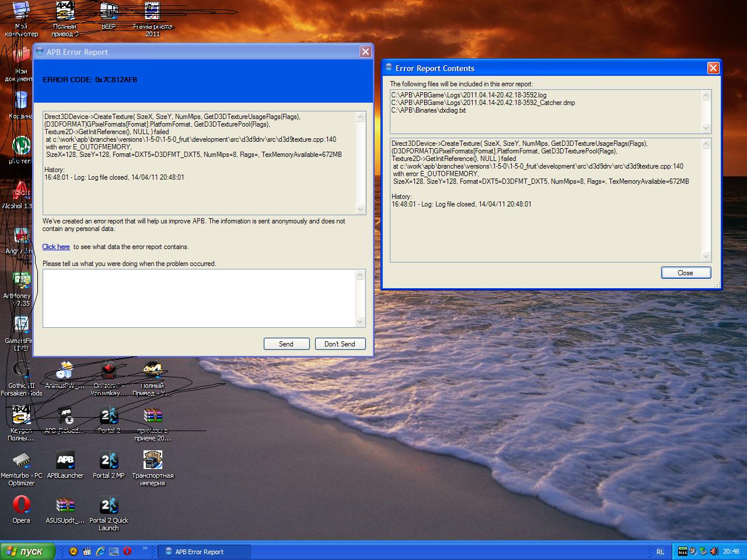Open the volume control tray icon
The width and height of the screenshot is (747, 560).
pyautogui.click(x=714, y=551)
